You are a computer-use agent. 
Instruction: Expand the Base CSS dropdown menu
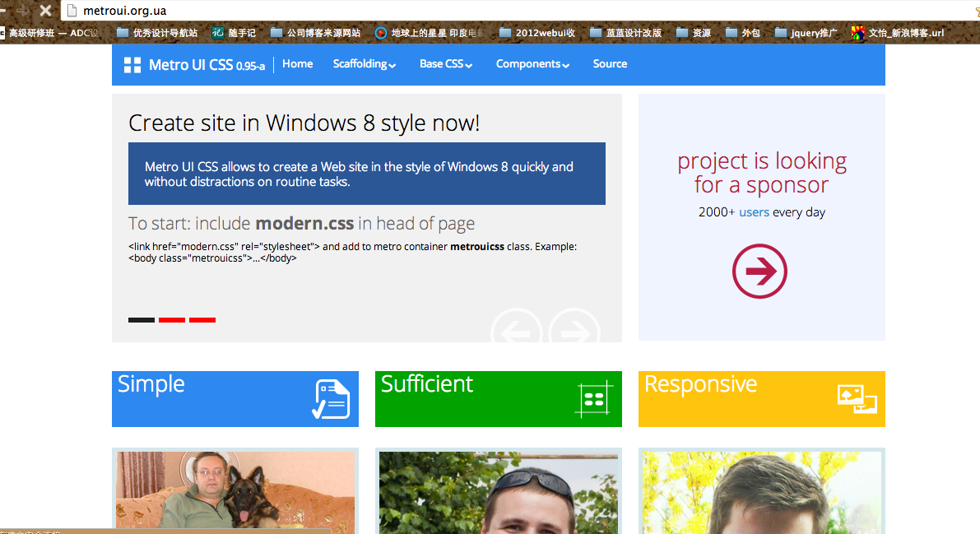coord(445,64)
